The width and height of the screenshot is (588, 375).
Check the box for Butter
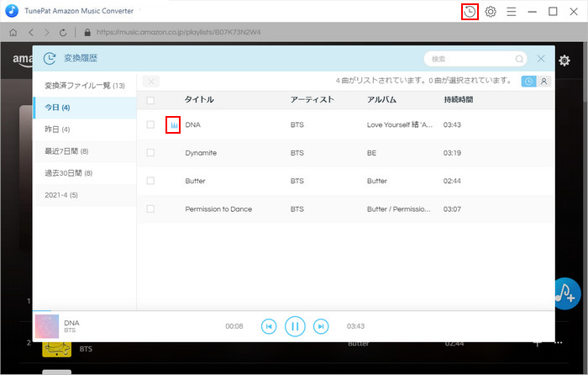(150, 181)
